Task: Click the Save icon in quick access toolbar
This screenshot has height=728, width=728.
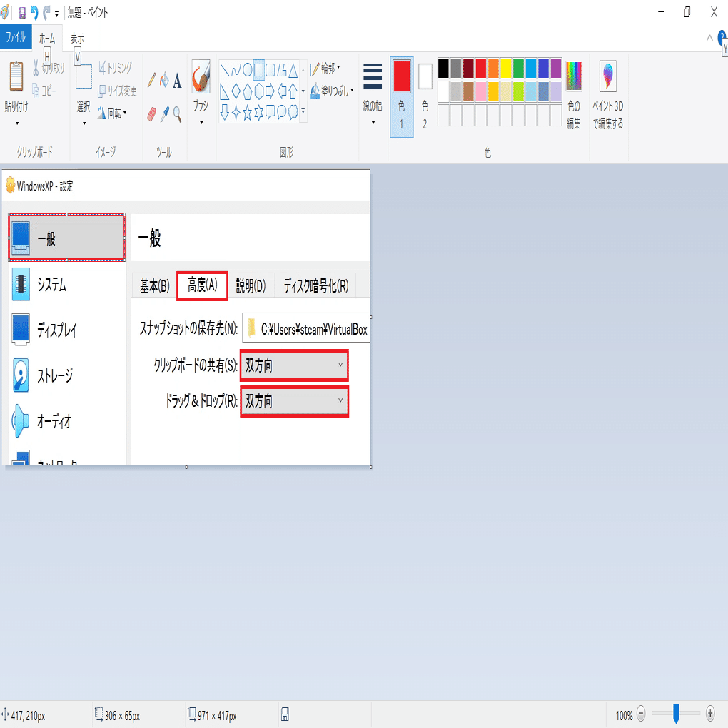Action: (x=22, y=13)
